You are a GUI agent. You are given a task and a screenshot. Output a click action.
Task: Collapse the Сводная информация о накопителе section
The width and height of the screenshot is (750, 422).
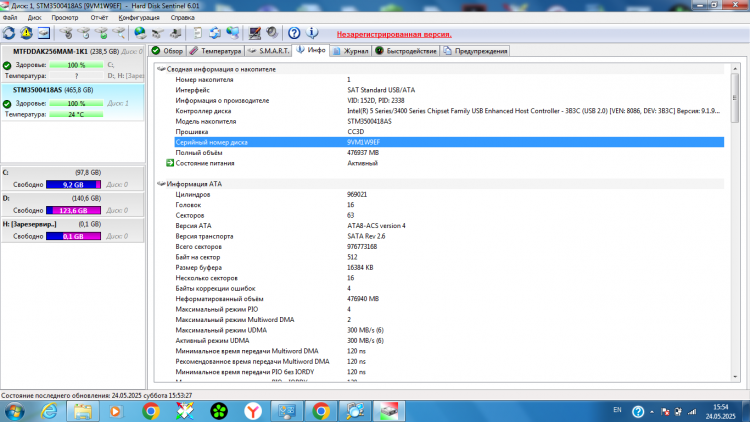click(x=161, y=69)
